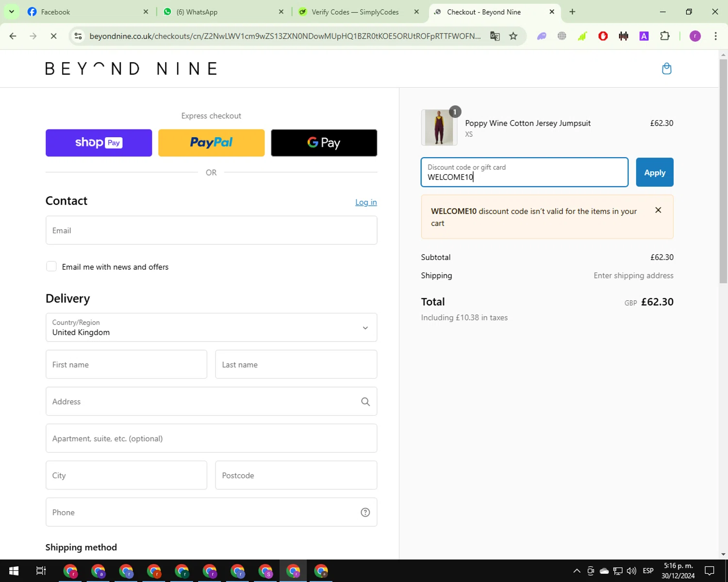The height and width of the screenshot is (582, 728).
Task: Click the browser forward arrow
Action: coord(33,36)
